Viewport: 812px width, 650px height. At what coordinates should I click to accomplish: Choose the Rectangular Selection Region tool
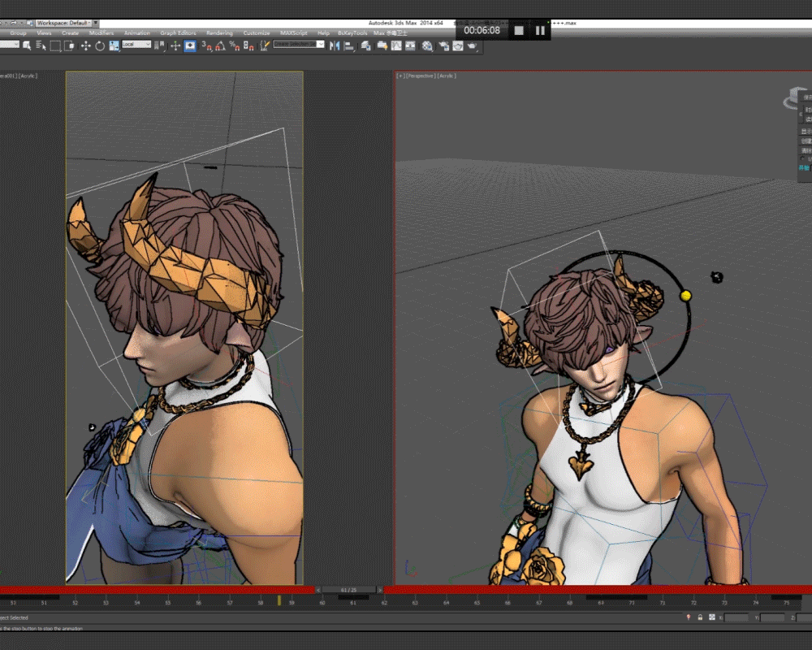click(55, 45)
